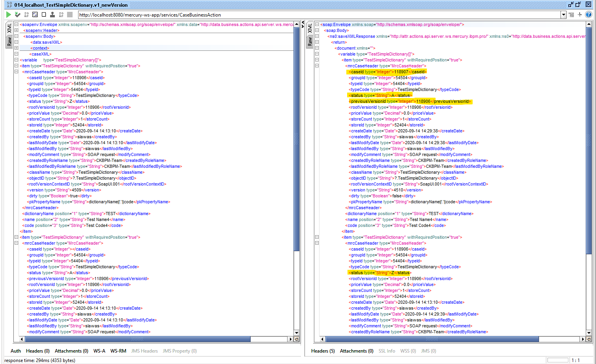The image size is (596, 364).
Task: Switch response view to Raw tab
Action: pos(310,42)
